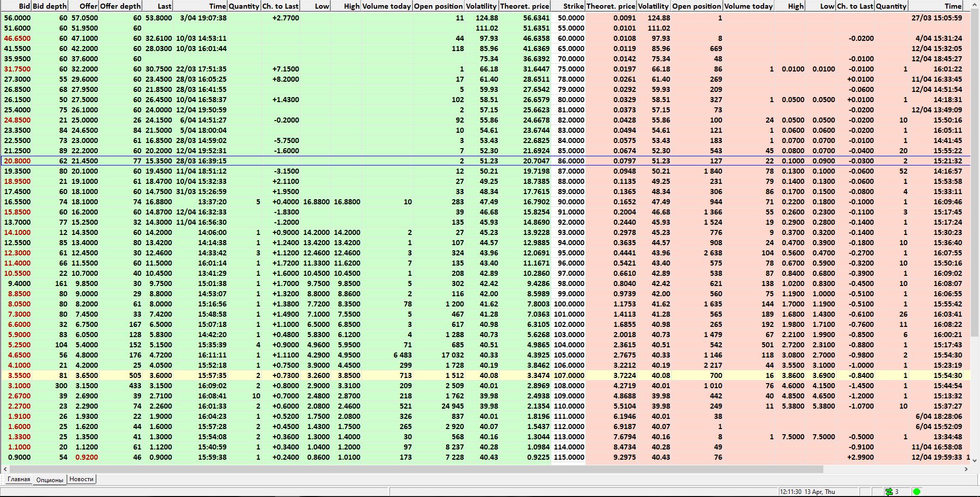This screenshot has height=497, width=980.
Task: Select the strike 115.000 cell
Action: [x=568, y=457]
